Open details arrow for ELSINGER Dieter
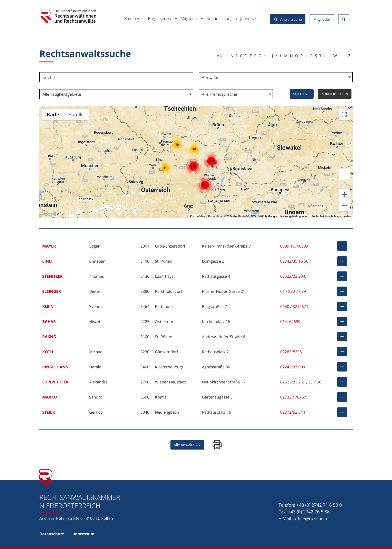Screen dimensions: 392x549 point(342,291)
